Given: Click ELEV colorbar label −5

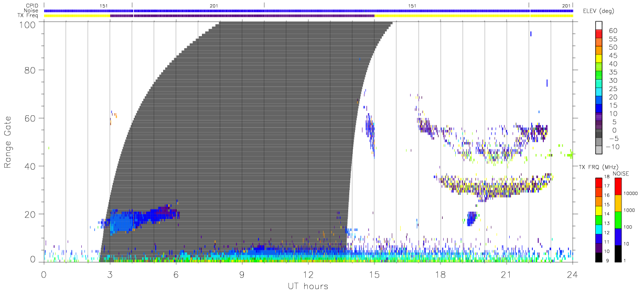Looking at the screenshot, I should coord(613,138).
